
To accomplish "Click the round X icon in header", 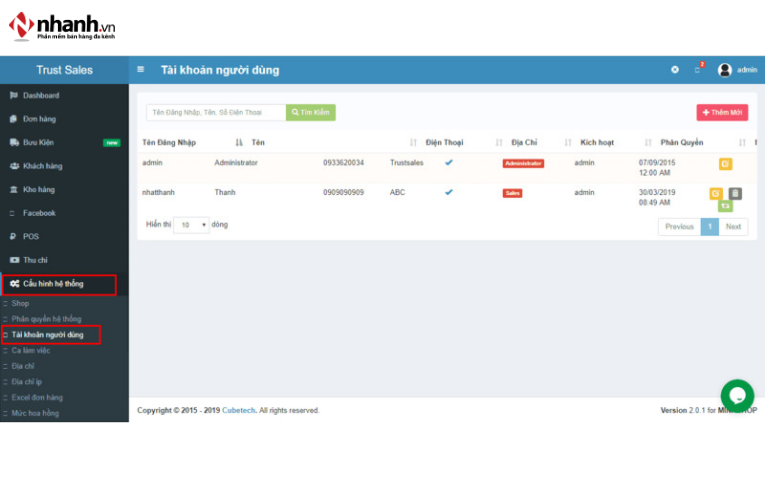I will point(675,70).
